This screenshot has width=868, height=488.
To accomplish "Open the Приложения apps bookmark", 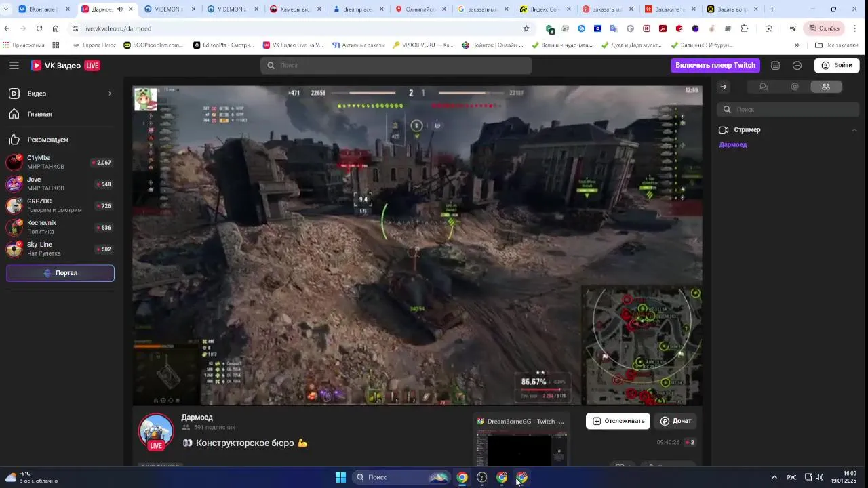I will pyautogui.click(x=24, y=45).
